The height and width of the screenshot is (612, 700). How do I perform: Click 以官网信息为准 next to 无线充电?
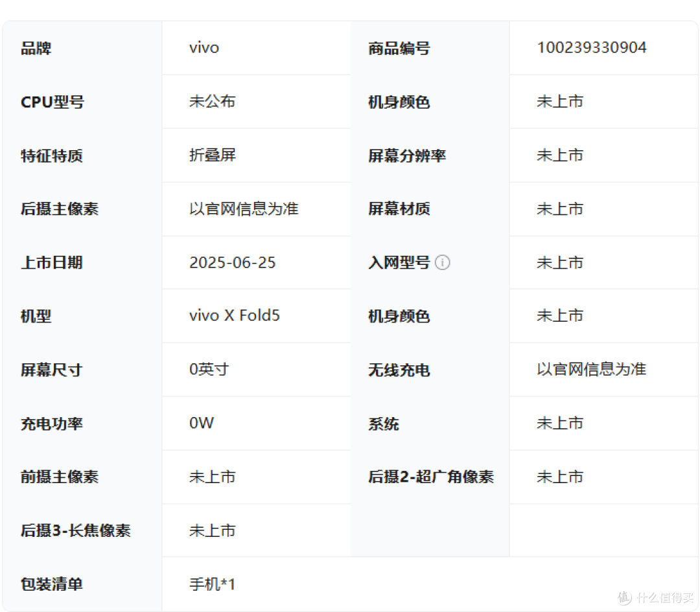point(592,369)
